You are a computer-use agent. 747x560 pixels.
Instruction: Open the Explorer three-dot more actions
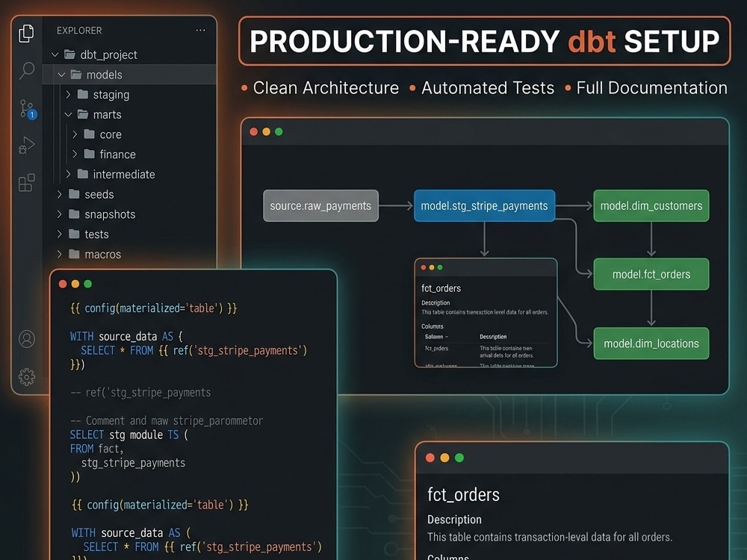tap(200, 30)
